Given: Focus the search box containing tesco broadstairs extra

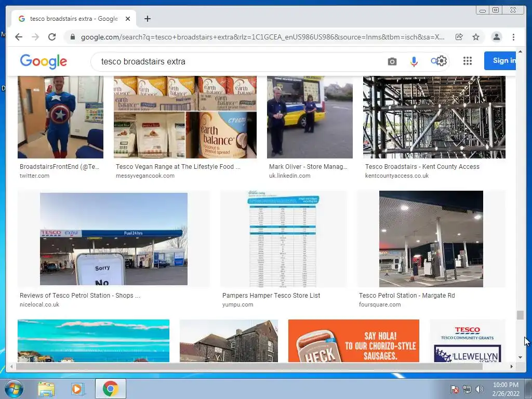Looking at the screenshot, I should (237, 61).
